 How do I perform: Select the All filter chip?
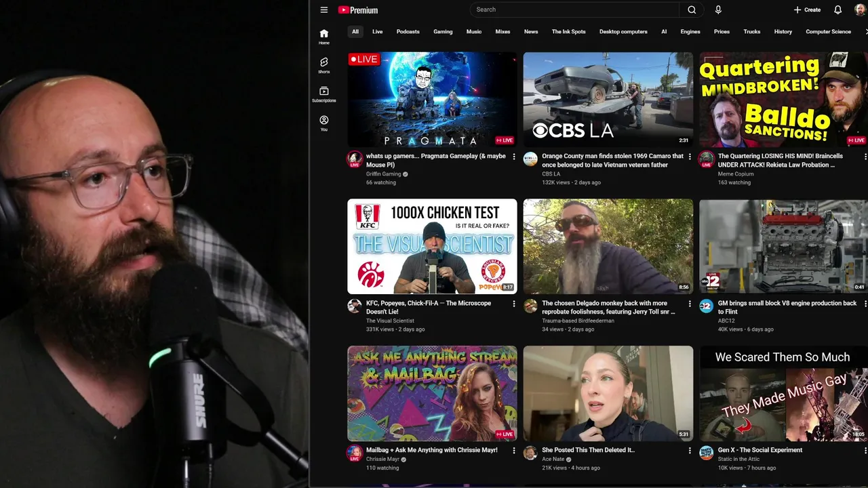(355, 32)
